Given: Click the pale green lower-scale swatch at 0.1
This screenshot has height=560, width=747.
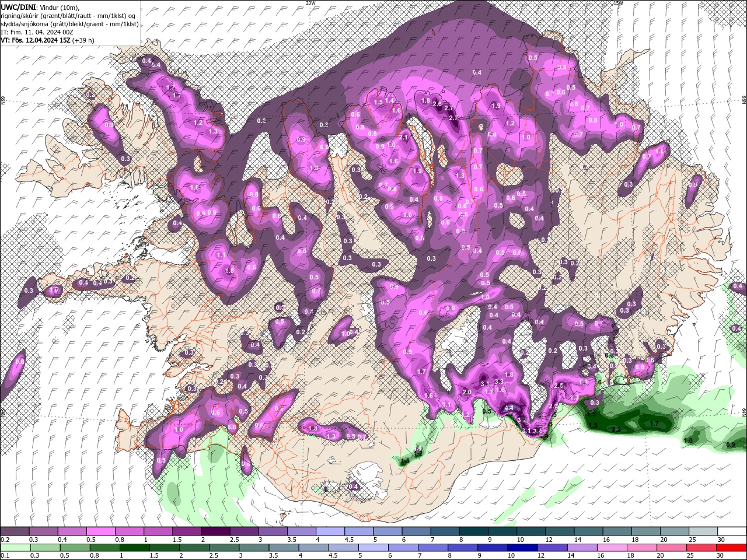Looking at the screenshot, I should [15, 547].
